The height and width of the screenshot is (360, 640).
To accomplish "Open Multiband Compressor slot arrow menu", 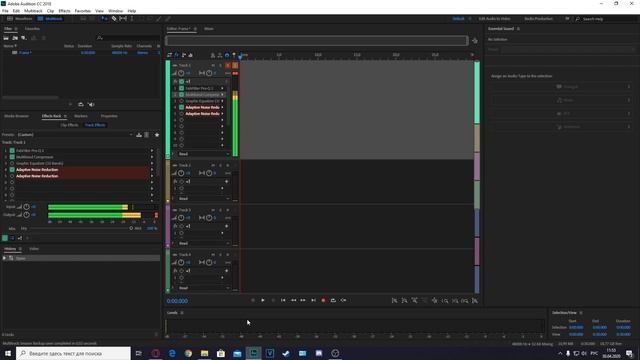I will point(152,157).
